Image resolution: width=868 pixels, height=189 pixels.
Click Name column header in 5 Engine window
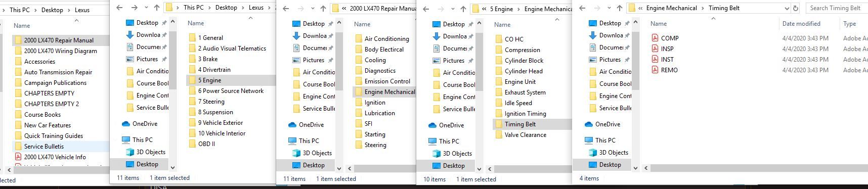502,24
